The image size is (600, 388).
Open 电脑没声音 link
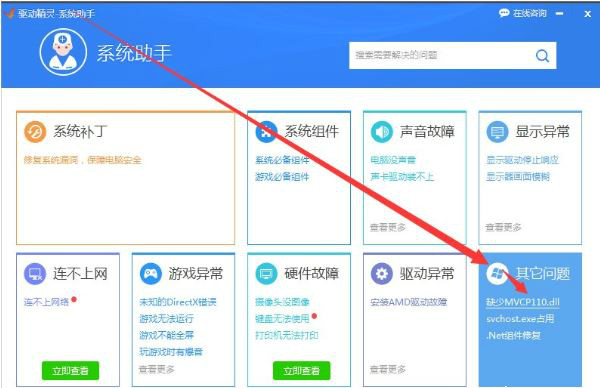(393, 160)
